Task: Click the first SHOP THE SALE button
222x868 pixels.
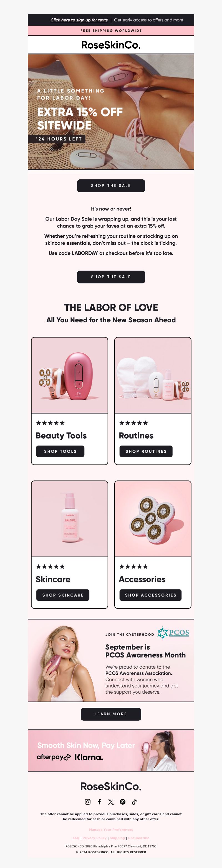Action: pyautogui.click(x=111, y=186)
